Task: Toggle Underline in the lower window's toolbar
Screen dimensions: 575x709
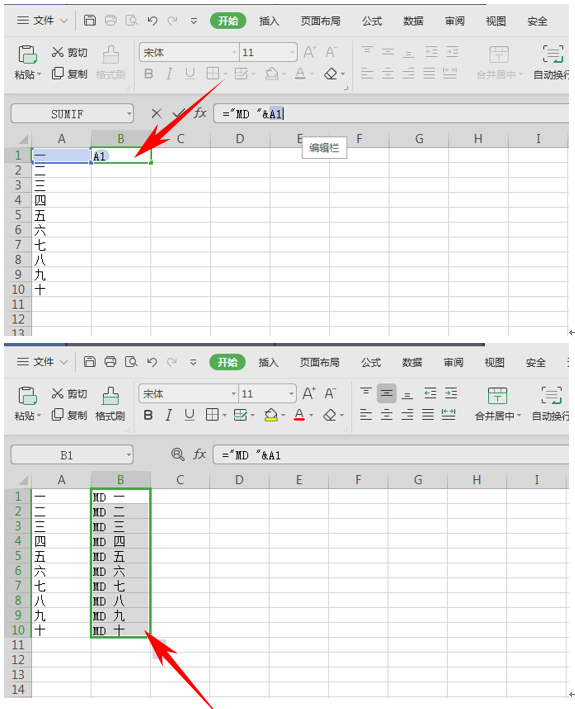Action: click(189, 415)
